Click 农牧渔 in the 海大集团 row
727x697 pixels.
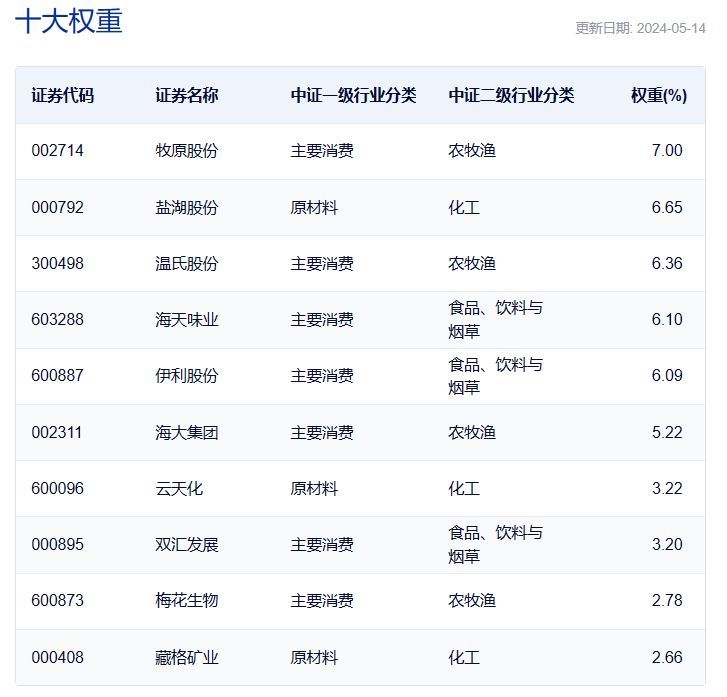tap(472, 432)
